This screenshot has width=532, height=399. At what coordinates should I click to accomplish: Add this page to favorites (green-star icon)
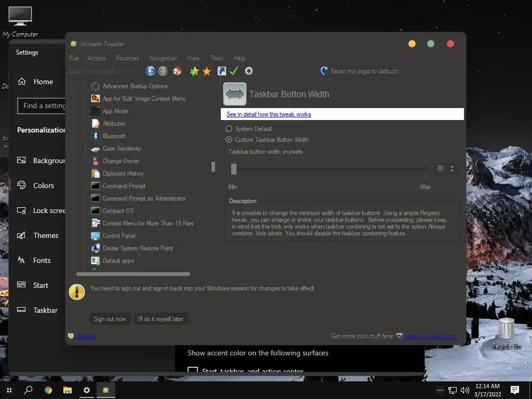[x=194, y=71]
